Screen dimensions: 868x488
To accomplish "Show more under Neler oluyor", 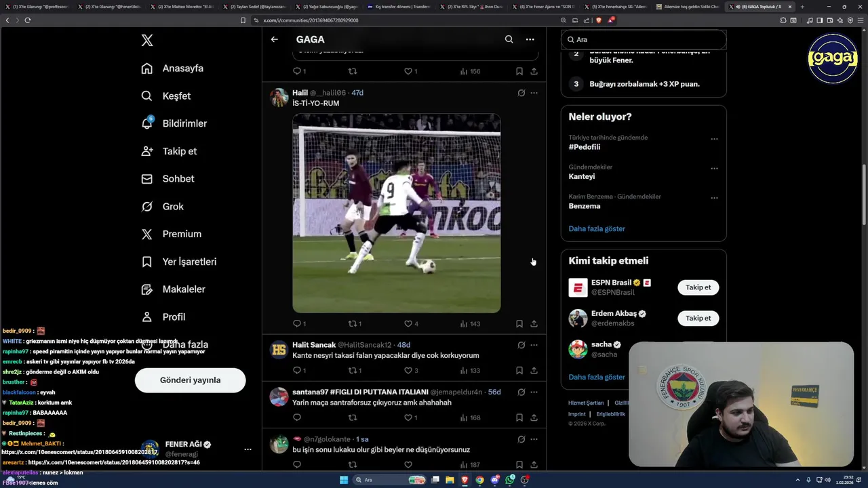I will pyautogui.click(x=597, y=229).
